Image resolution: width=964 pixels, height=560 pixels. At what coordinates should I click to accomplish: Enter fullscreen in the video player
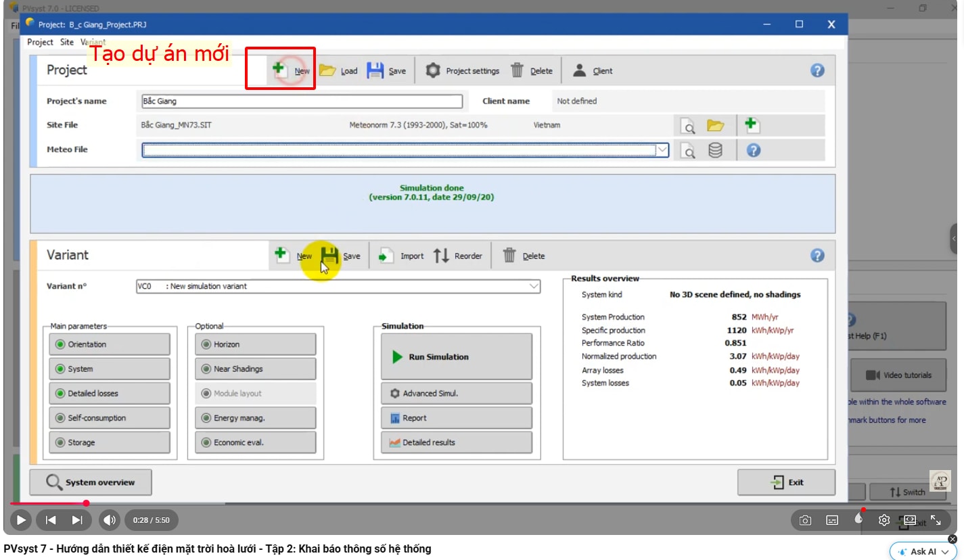936,520
